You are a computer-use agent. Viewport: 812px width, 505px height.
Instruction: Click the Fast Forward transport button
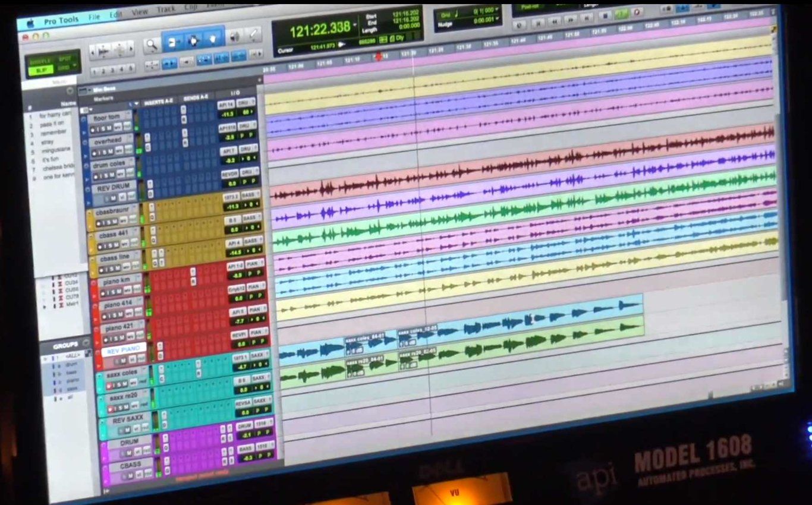570,20
